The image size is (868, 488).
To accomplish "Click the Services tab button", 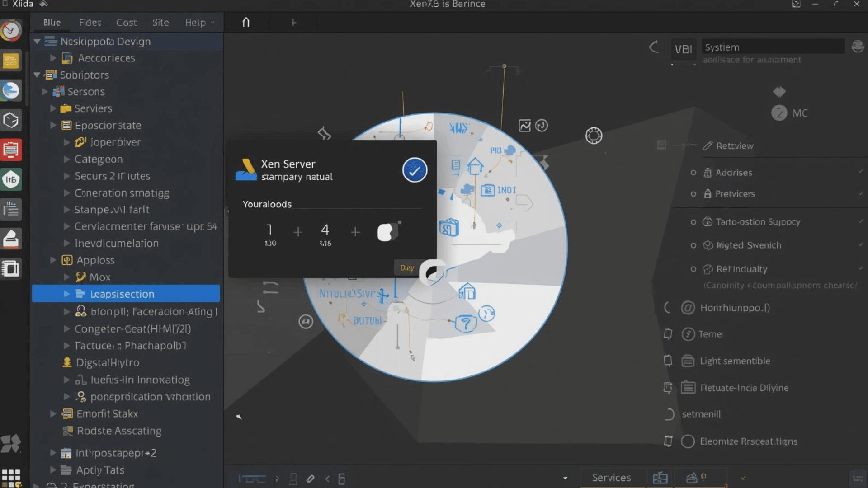I will click(x=611, y=478).
